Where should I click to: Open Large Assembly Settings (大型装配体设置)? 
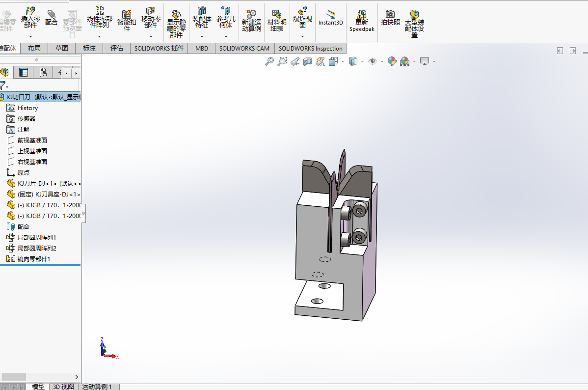point(414,23)
